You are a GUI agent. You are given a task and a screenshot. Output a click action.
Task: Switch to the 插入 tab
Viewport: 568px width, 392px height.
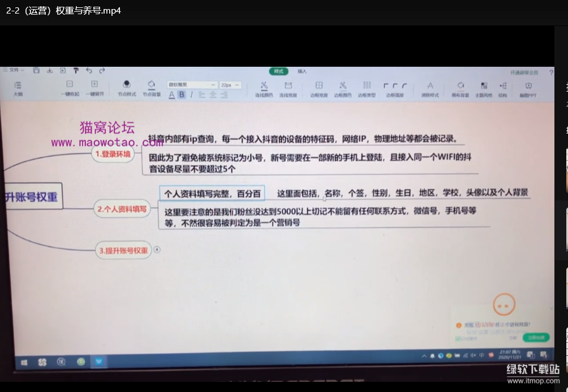pos(302,71)
